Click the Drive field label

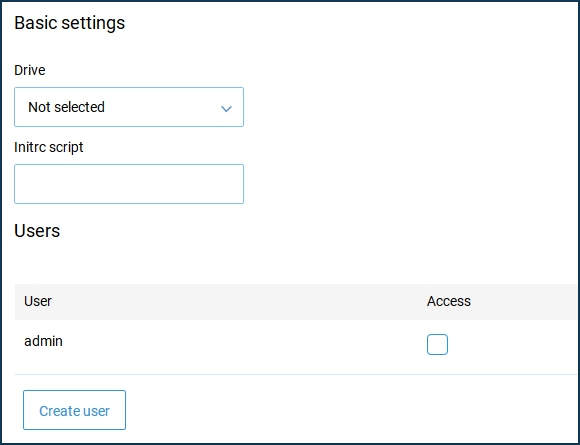(x=30, y=70)
